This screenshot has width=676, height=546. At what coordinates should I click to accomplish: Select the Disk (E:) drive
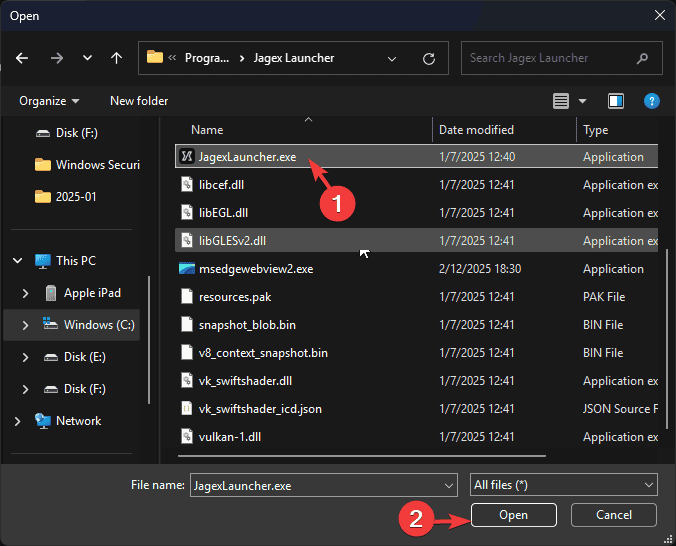coord(84,357)
